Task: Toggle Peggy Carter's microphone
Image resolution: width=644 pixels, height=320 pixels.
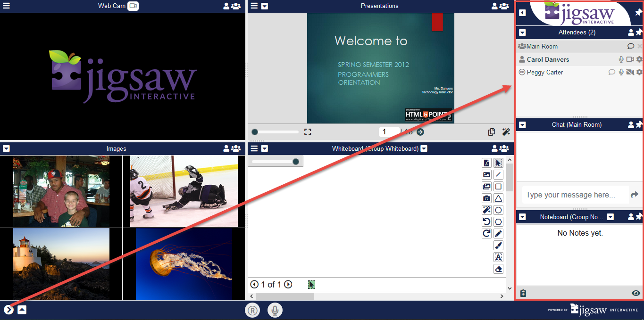Action: click(621, 72)
